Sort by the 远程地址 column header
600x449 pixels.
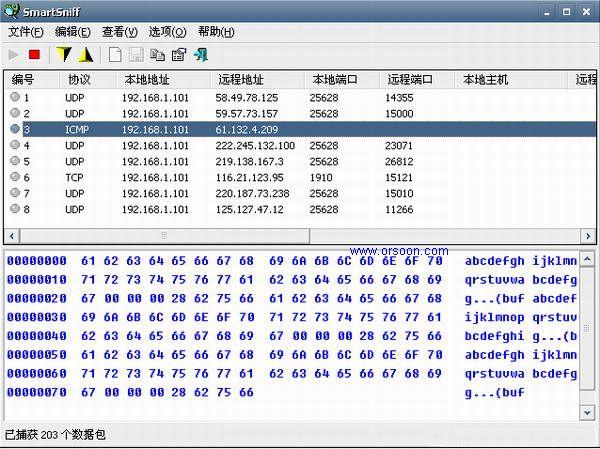point(257,80)
